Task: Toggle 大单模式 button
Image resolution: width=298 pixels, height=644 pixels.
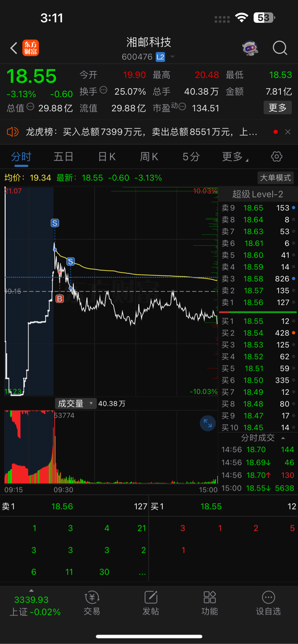Action: [x=275, y=178]
